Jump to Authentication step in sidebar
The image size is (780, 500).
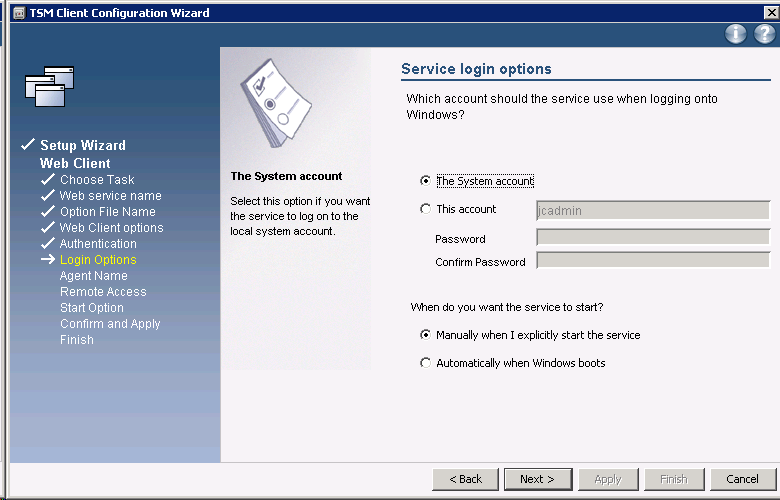click(98, 244)
